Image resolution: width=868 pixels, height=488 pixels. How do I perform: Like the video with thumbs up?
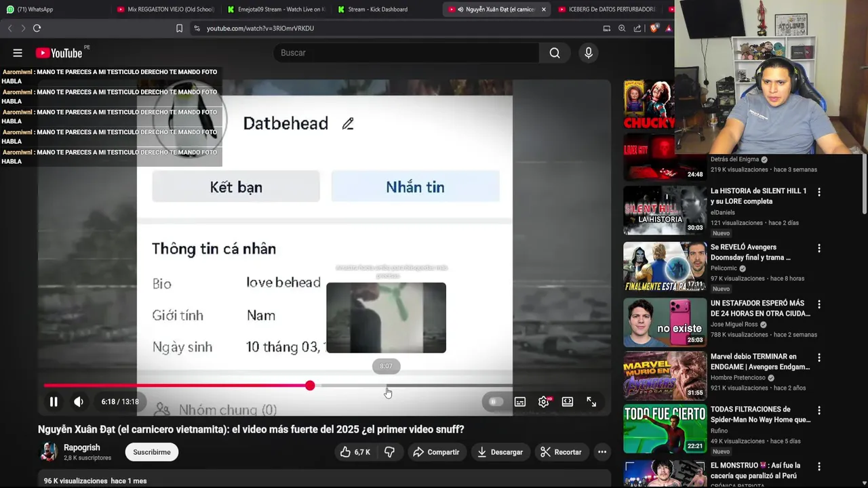(355, 452)
